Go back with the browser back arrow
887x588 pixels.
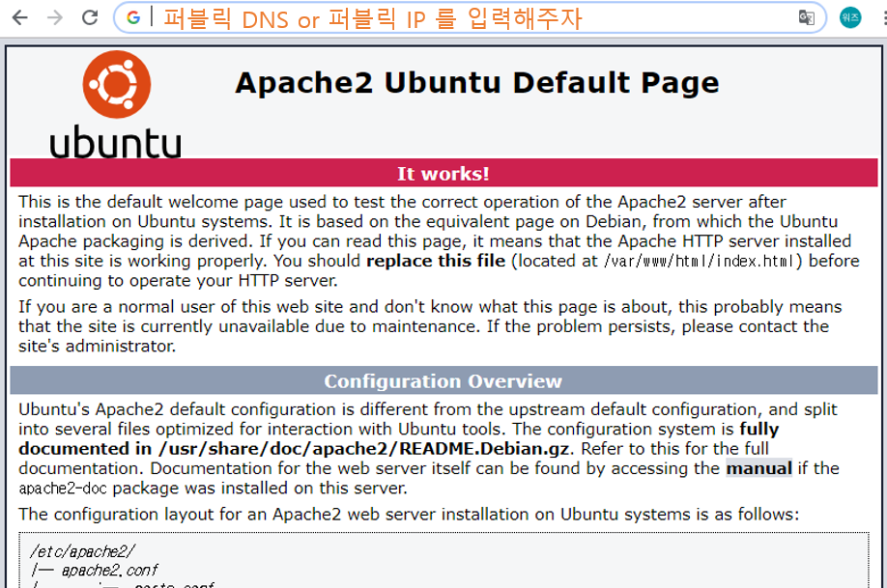point(20,18)
